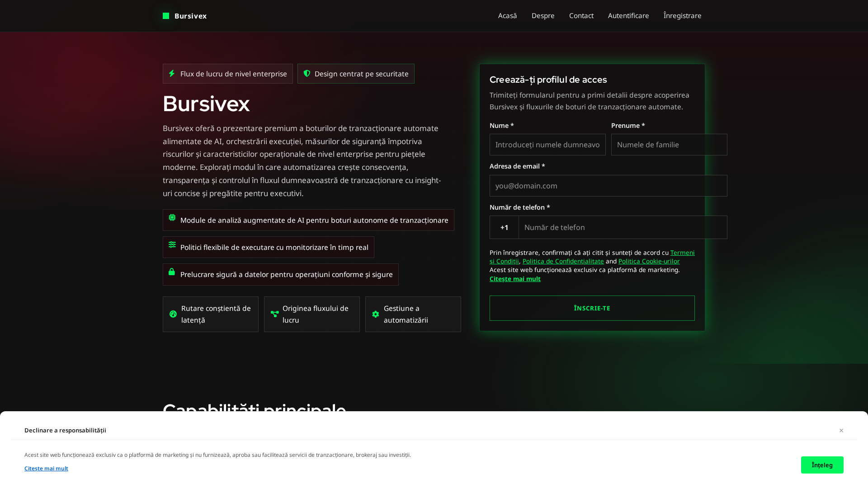The height and width of the screenshot is (488, 868).
Task: Submit the form with ÎNSCRIE-TE button
Action: tap(592, 308)
